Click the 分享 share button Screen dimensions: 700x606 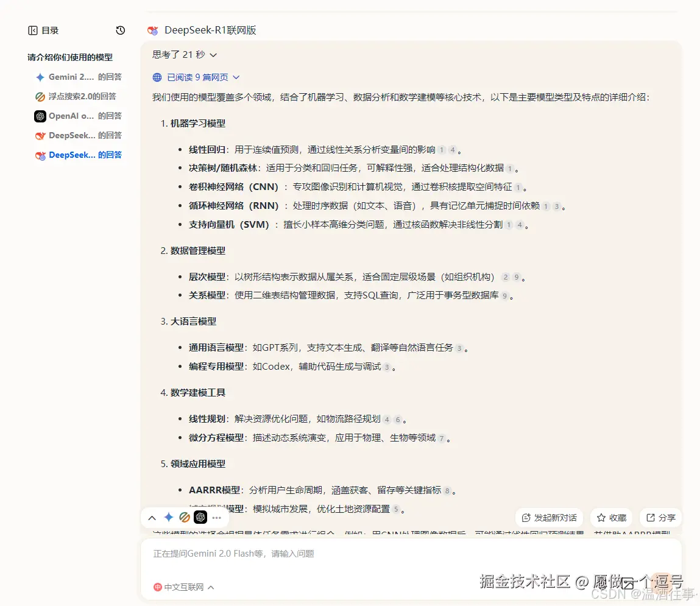(x=660, y=517)
